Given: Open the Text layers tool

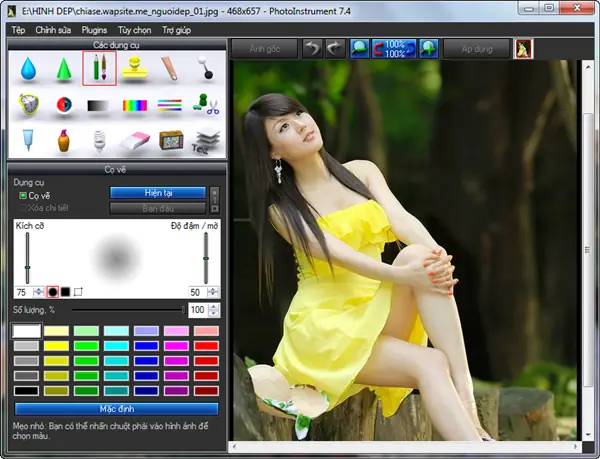Looking at the screenshot, I should point(206,141).
